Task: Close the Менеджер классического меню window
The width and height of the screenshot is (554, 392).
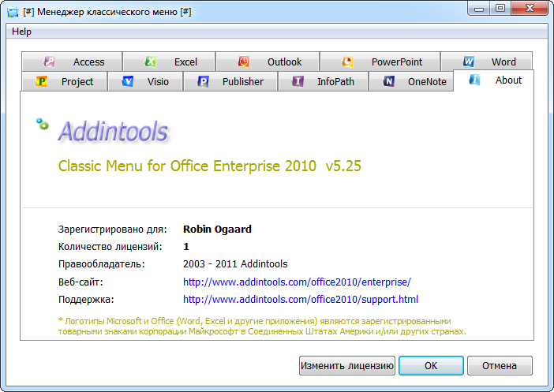Action: [x=530, y=9]
